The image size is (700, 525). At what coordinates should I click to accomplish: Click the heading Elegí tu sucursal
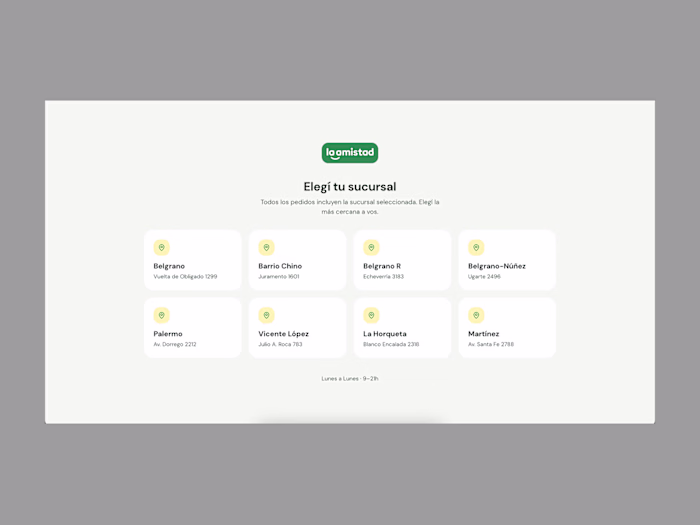(350, 187)
